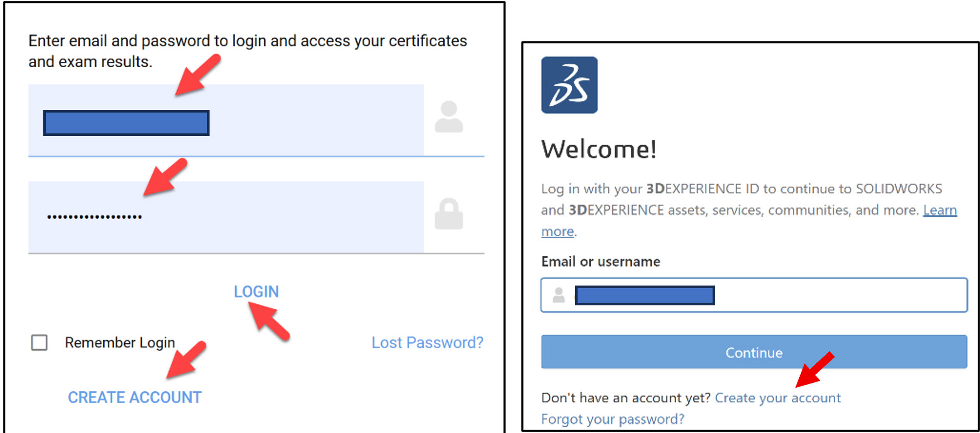Click the Welcome! heading text
This screenshot has height=433, width=980.
tap(599, 150)
